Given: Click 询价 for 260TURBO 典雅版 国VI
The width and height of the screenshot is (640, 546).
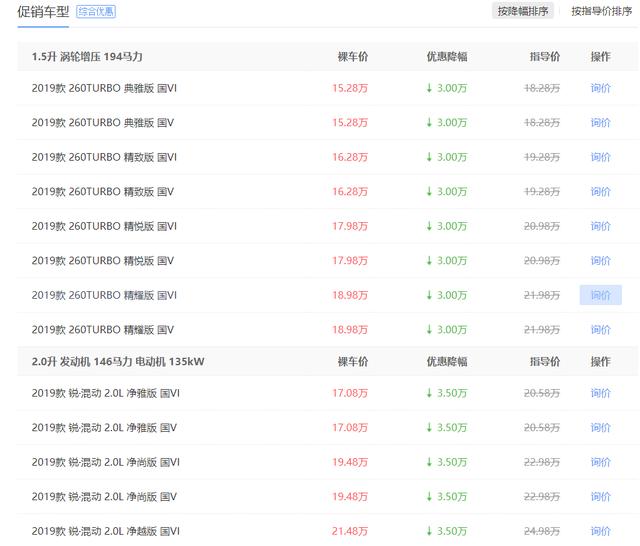Looking at the screenshot, I should click(x=600, y=88).
